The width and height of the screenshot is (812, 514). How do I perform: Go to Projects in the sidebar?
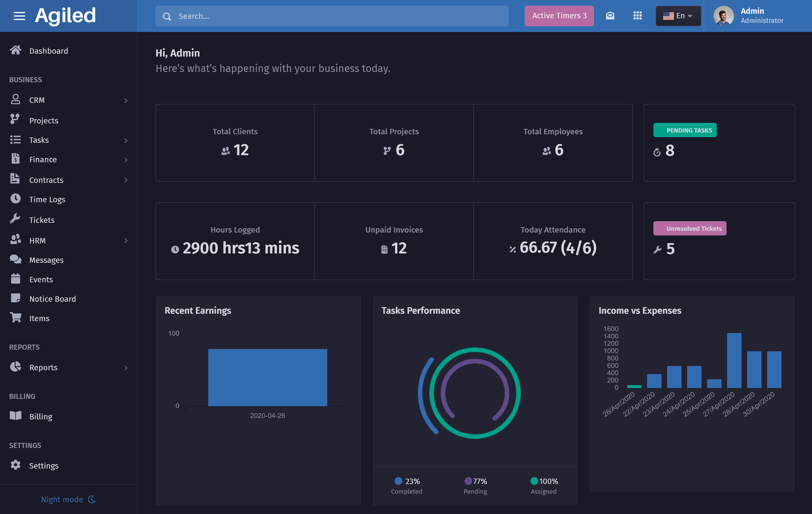click(43, 120)
